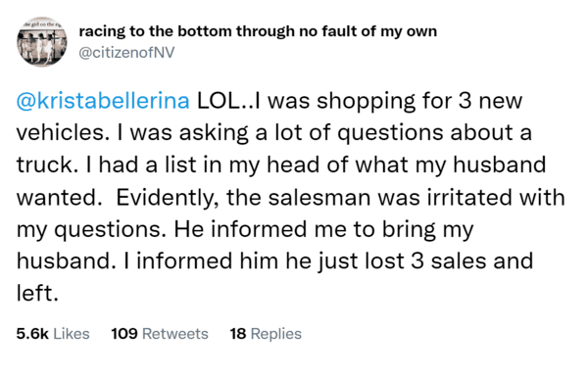Click the '5.6k' like count number
Screen dimensions: 588x377
pyautogui.click(x=32, y=334)
